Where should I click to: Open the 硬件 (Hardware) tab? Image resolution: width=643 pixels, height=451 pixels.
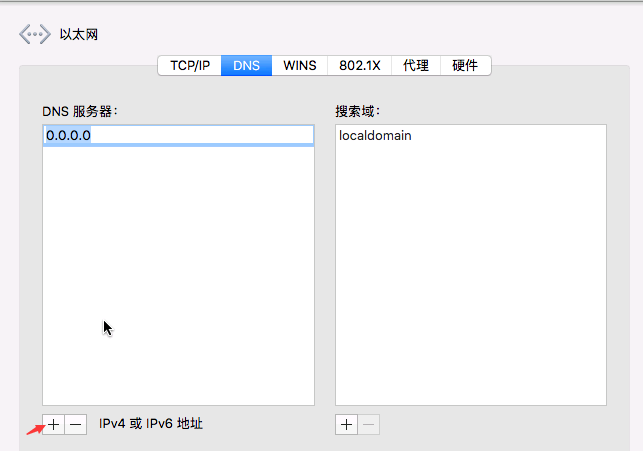coord(465,65)
